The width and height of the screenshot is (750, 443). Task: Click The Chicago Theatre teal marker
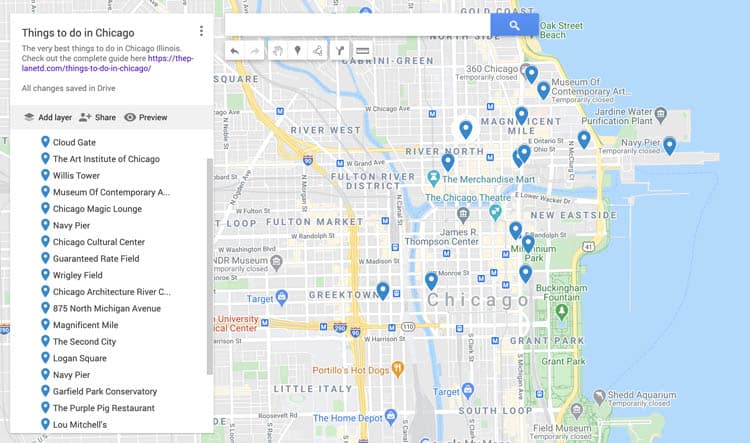click(x=496, y=212)
